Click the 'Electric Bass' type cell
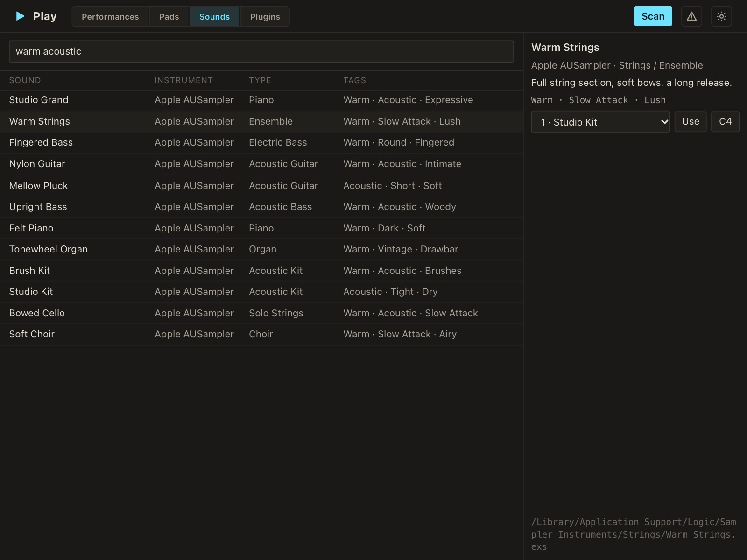Screen dimensions: 747x560 tap(278, 142)
